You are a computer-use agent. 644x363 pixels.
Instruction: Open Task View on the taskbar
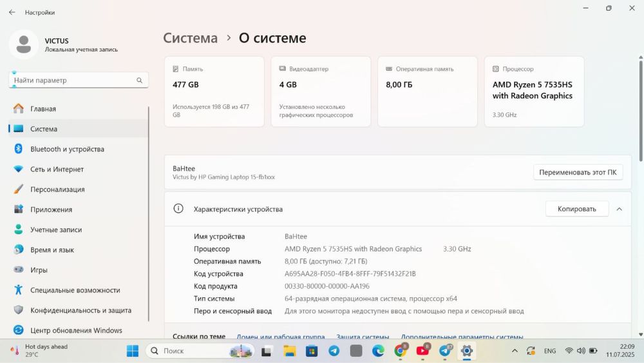pyautogui.click(x=267, y=351)
